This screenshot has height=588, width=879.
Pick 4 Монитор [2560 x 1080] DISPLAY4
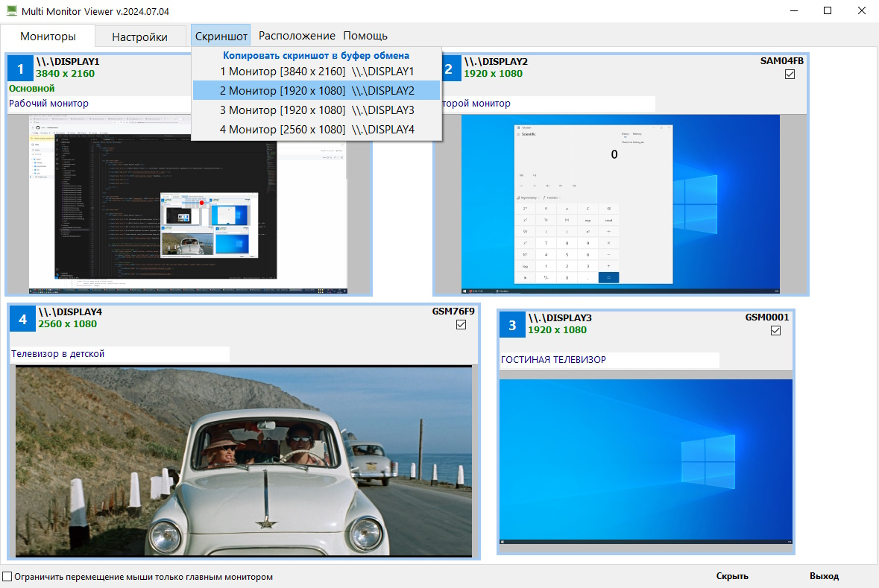click(x=316, y=130)
